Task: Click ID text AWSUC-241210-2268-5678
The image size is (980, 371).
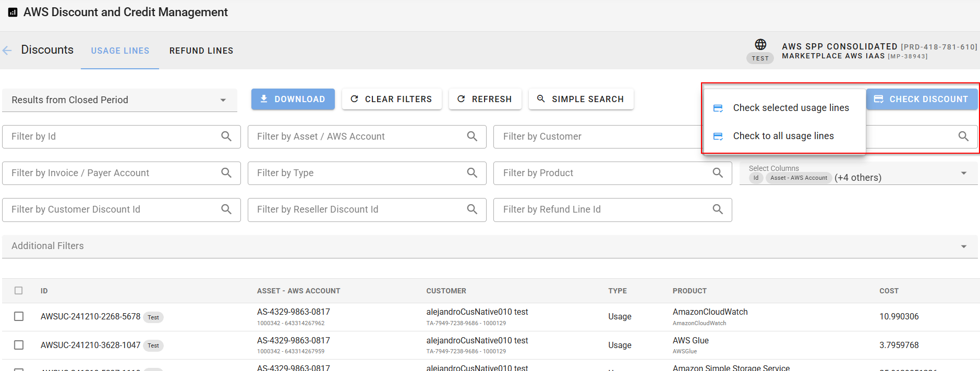Action: point(90,316)
